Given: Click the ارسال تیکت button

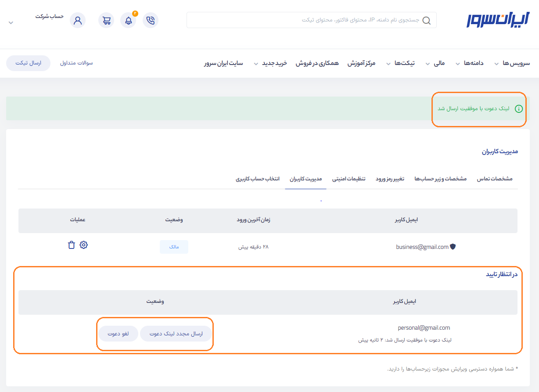Looking at the screenshot, I should (28, 63).
